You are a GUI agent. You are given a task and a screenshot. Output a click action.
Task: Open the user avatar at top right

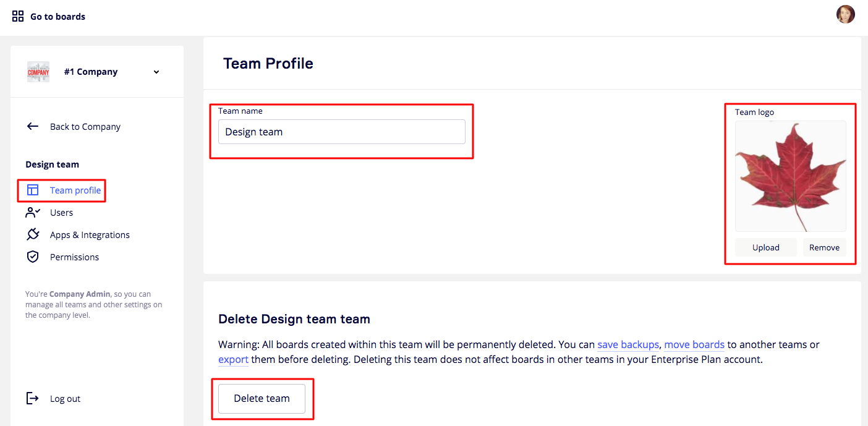(845, 14)
